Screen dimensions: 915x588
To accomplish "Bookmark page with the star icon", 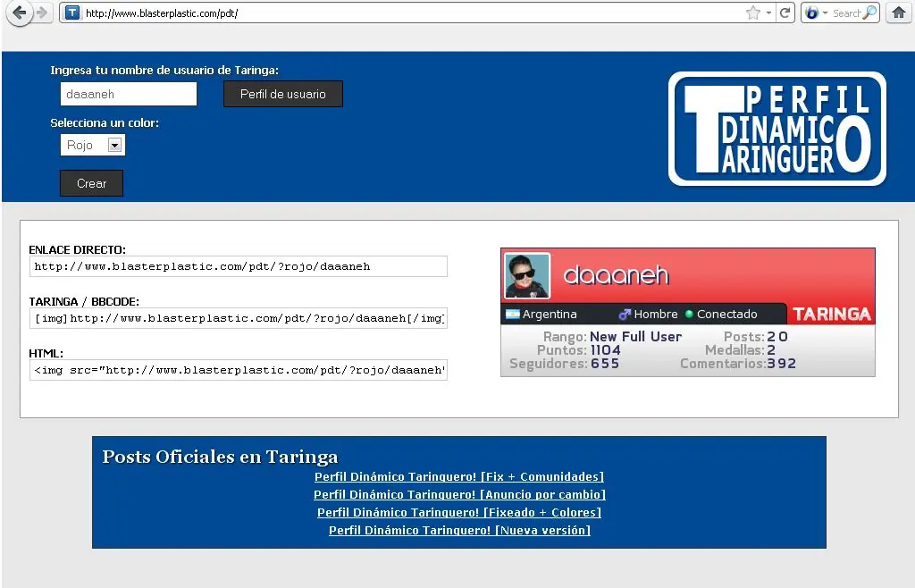I will coord(752,13).
